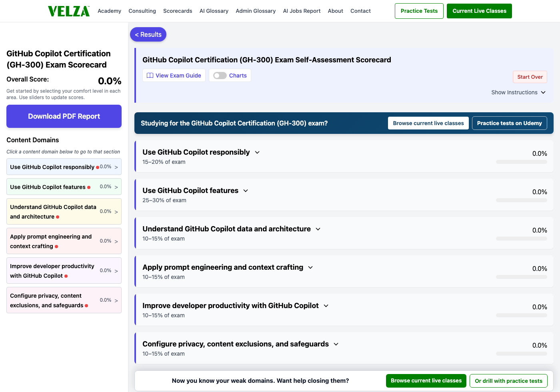The height and width of the screenshot is (392, 560).
Task: Jump to Use GitHub Copilot responsibly in sidebar
Action: (x=64, y=167)
